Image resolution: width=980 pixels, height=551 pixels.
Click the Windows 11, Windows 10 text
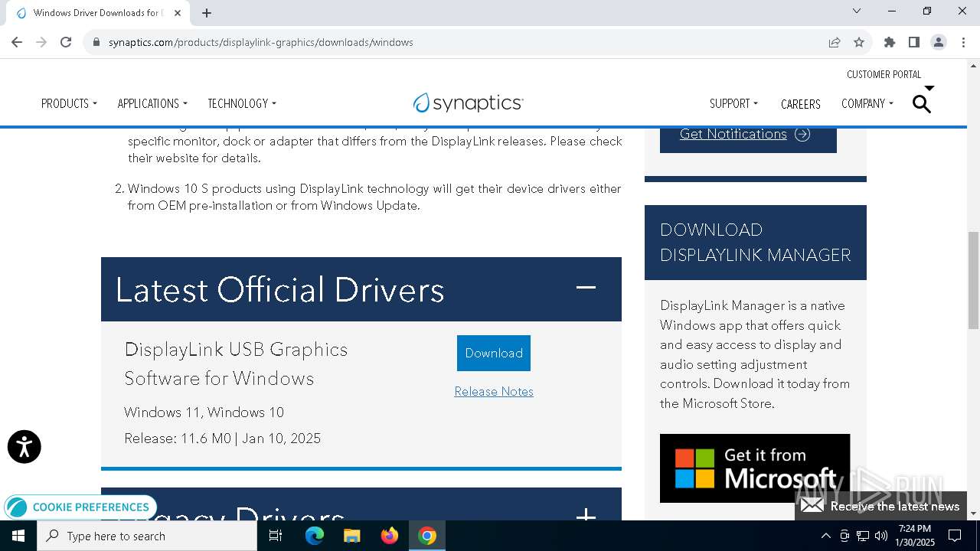(x=204, y=412)
